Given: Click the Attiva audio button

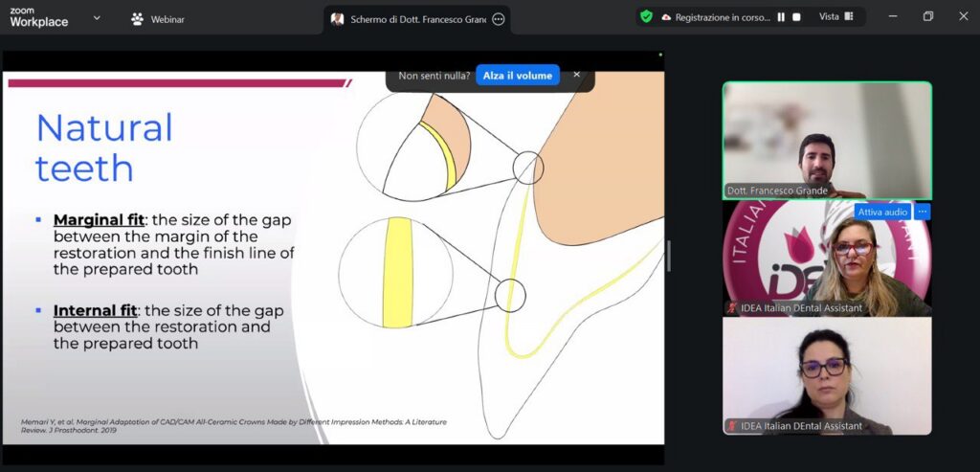Looking at the screenshot, I should pos(882,212).
